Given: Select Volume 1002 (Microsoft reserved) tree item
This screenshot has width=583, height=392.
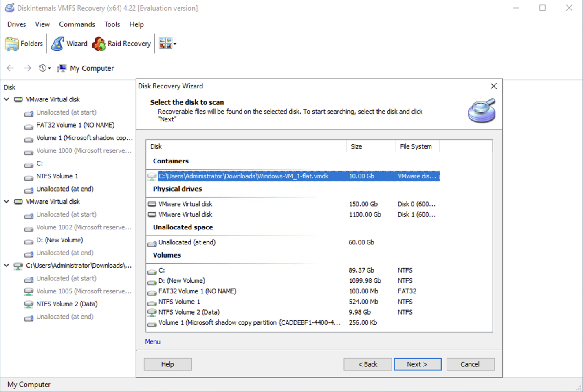Looking at the screenshot, I should point(84,227).
